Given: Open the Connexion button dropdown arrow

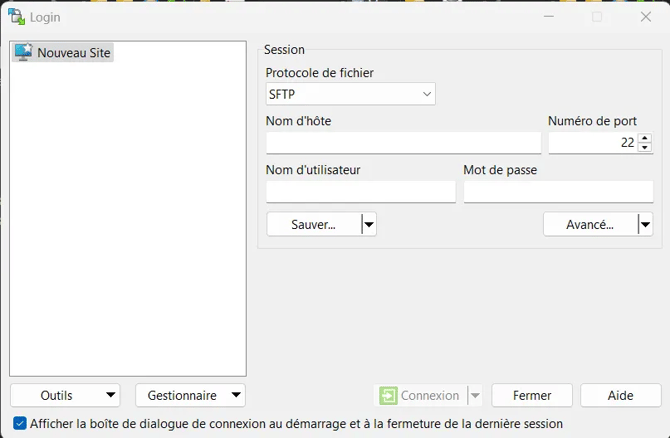Looking at the screenshot, I should [x=475, y=396].
